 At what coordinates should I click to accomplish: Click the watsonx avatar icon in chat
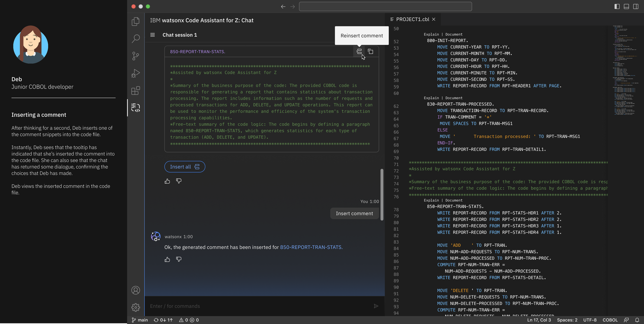156,236
